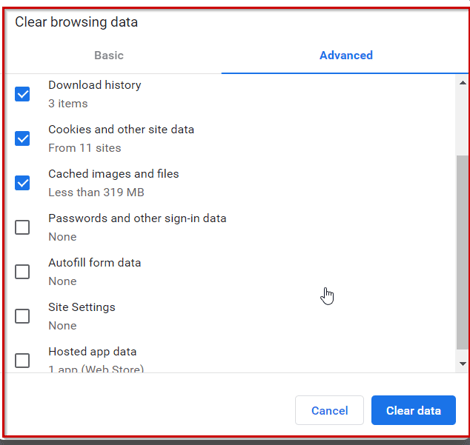Click the Clear data button
The width and height of the screenshot is (470, 445).
point(413,410)
